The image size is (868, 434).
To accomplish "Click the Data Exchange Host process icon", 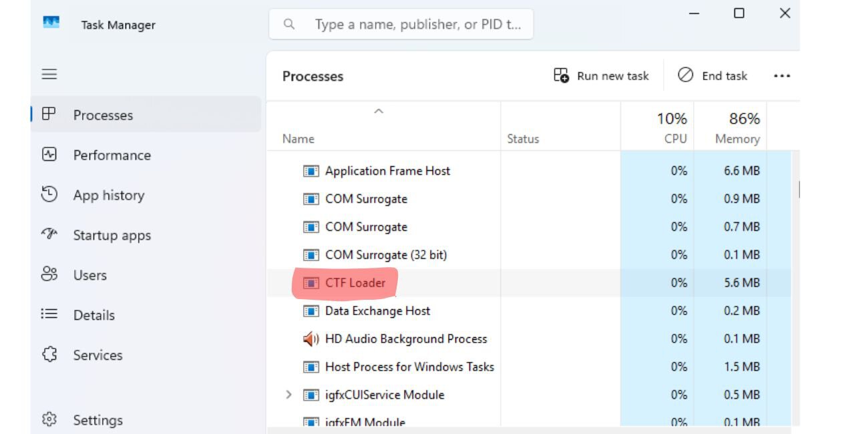I will (310, 311).
